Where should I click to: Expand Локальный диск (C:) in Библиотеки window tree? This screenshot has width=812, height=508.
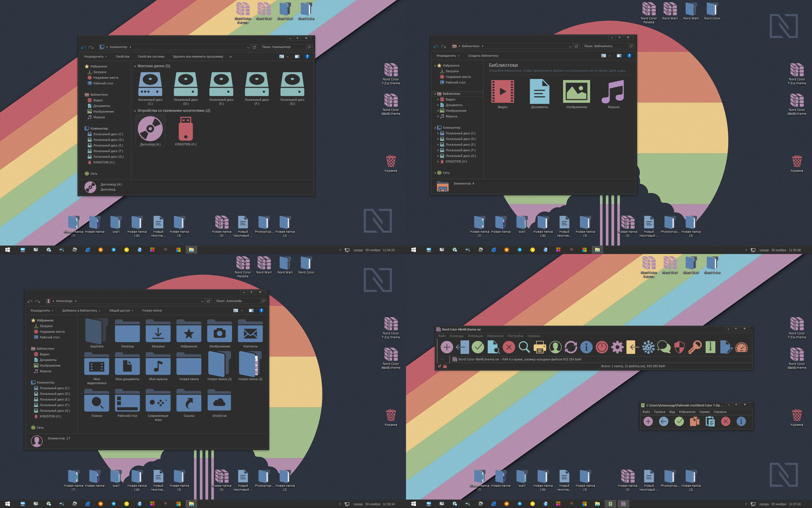pyautogui.click(x=438, y=133)
